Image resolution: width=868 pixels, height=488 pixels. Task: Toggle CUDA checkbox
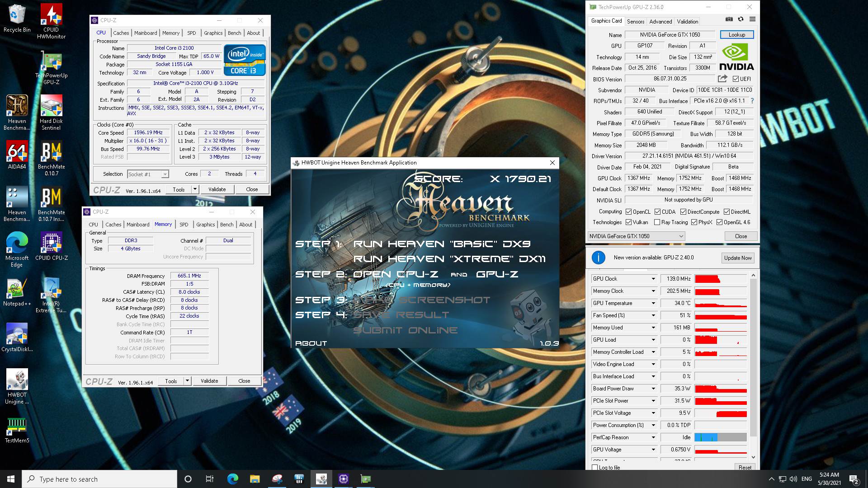(x=657, y=212)
